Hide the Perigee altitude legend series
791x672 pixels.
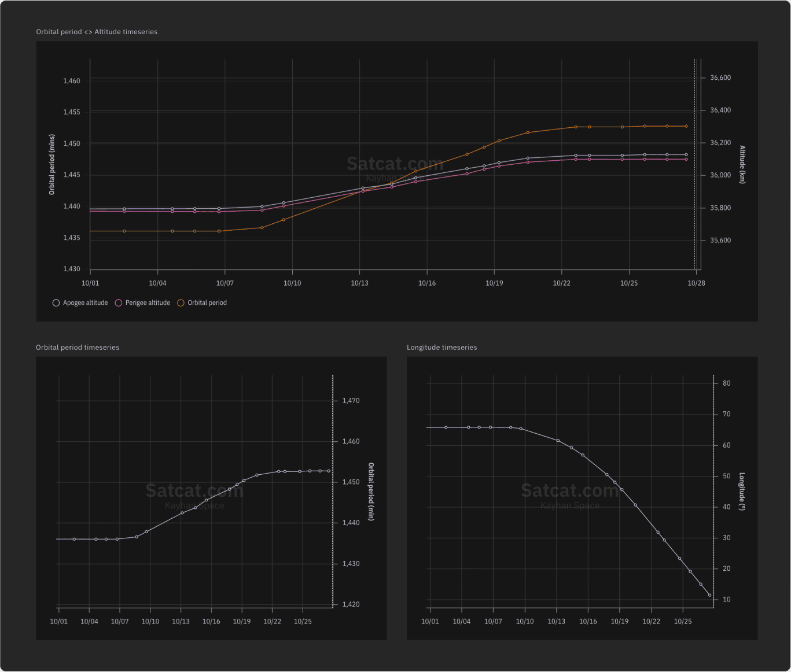point(142,302)
